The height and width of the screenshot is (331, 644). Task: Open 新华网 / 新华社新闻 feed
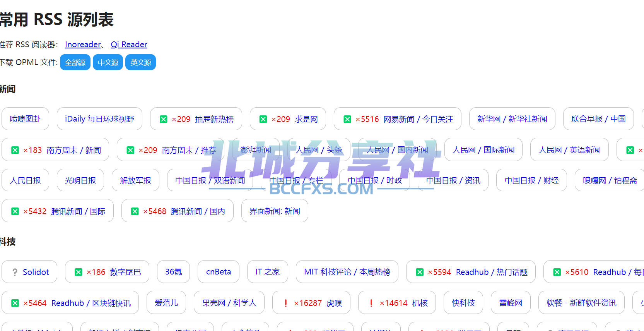[512, 119]
